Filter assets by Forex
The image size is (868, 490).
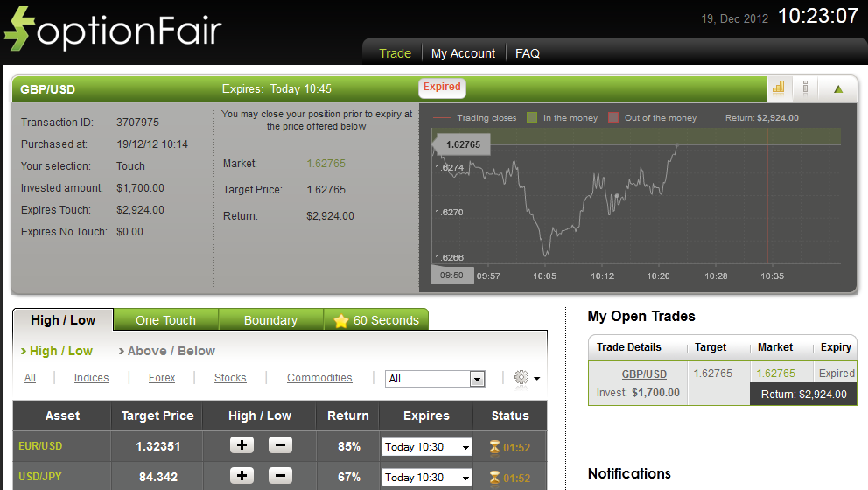[162, 378]
